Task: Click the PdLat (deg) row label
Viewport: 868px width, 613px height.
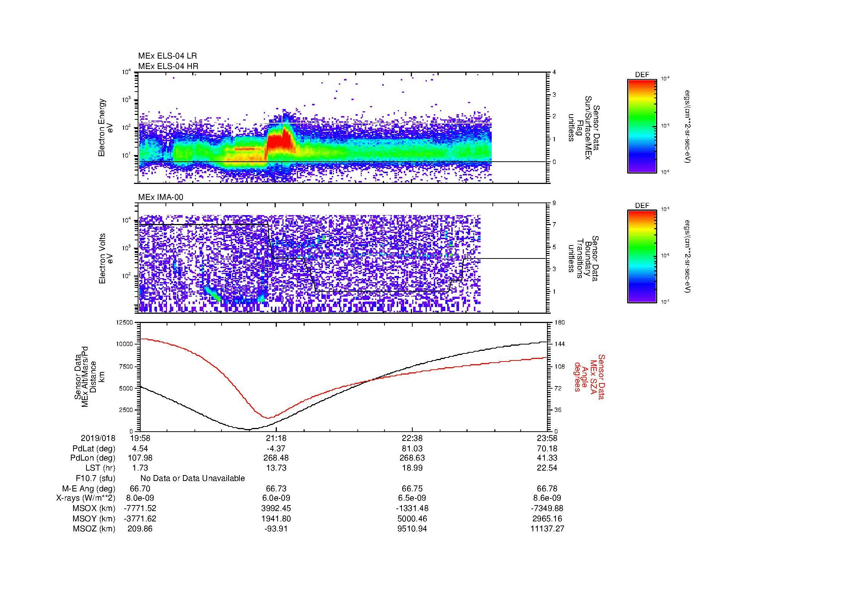Action: (x=94, y=449)
